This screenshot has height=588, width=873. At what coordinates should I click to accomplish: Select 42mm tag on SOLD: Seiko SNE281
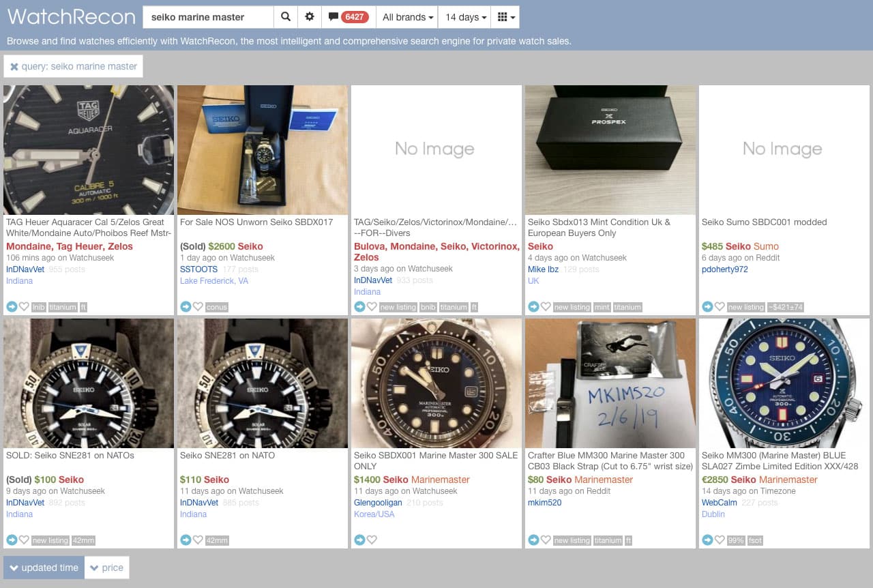83,541
